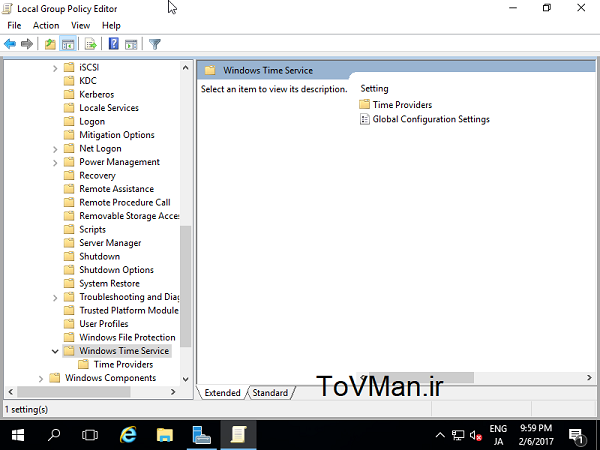Toggle Show/Hide Action Pane icon
600x450 pixels.
[x=131, y=44]
